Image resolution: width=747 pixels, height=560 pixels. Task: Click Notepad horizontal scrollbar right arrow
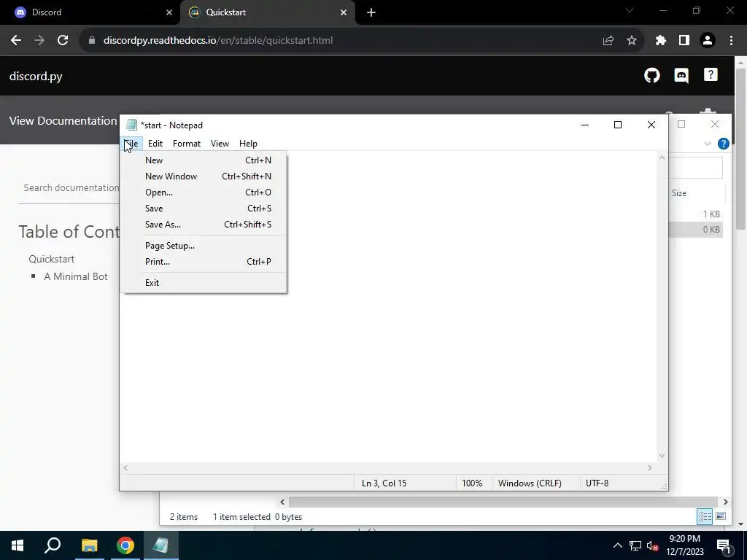coord(650,468)
